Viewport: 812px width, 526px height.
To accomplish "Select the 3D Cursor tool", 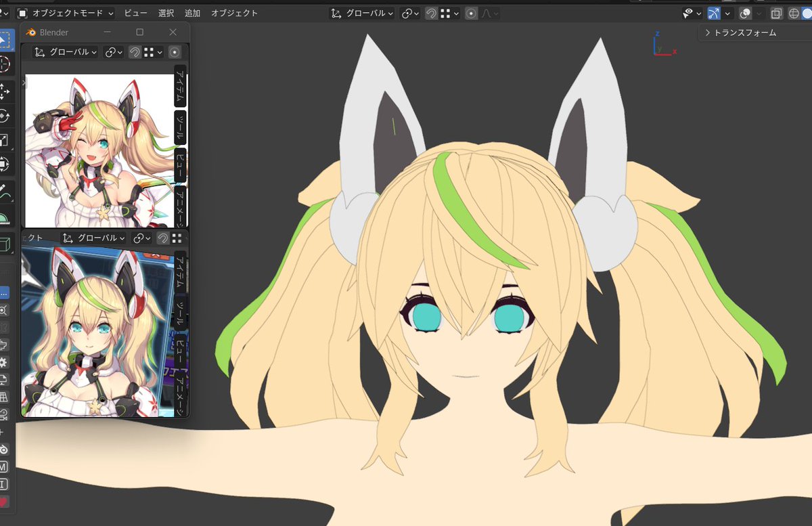I will (x=5, y=64).
